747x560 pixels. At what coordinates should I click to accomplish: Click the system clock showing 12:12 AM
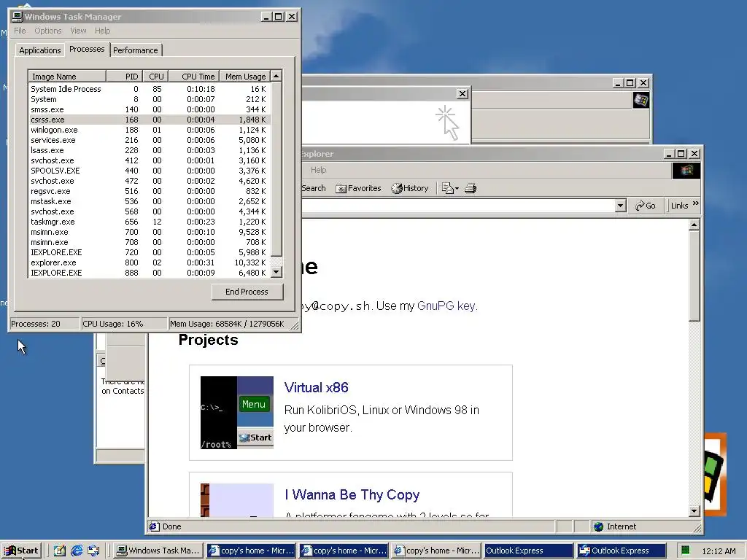point(719,551)
